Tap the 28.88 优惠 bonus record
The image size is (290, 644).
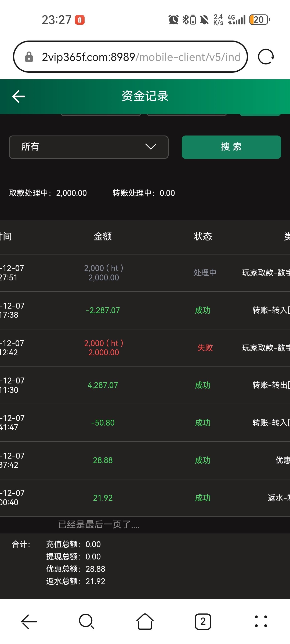click(145, 460)
